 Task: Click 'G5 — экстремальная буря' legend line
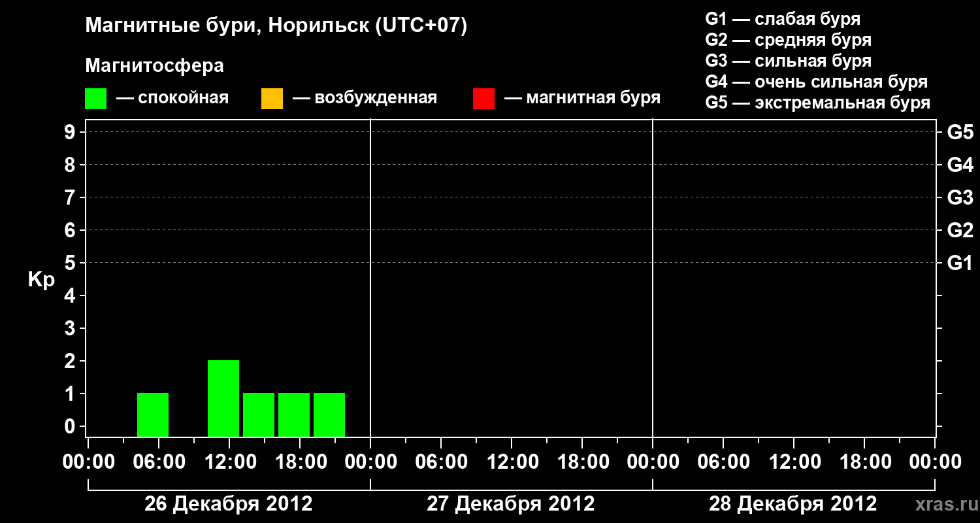[818, 103]
